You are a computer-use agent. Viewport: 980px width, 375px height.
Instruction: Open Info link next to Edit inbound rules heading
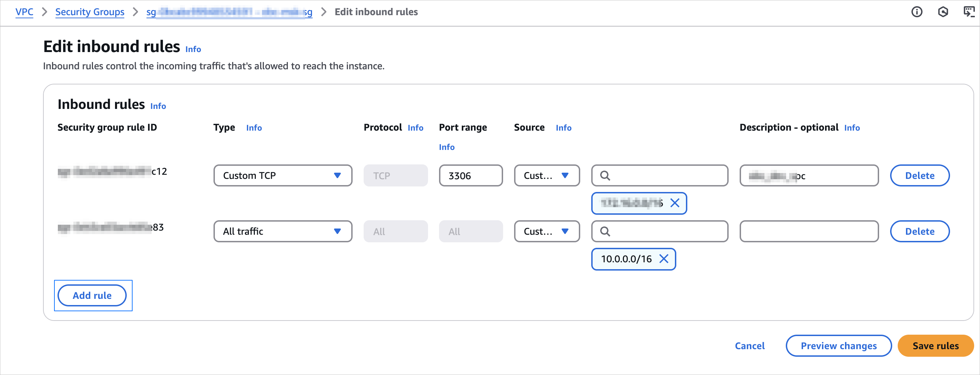click(193, 49)
